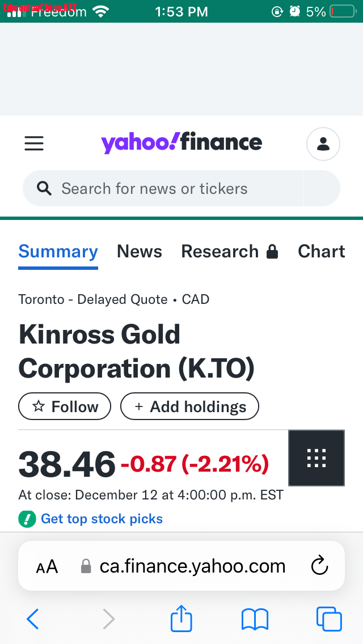Tap the yahoo!finance logo

(181, 143)
